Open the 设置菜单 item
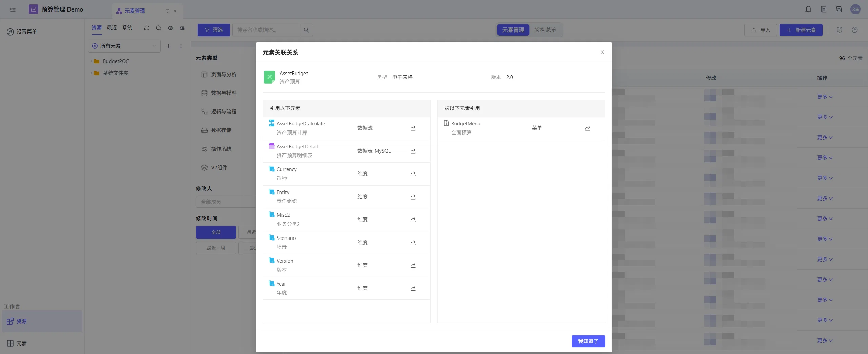 (x=22, y=32)
